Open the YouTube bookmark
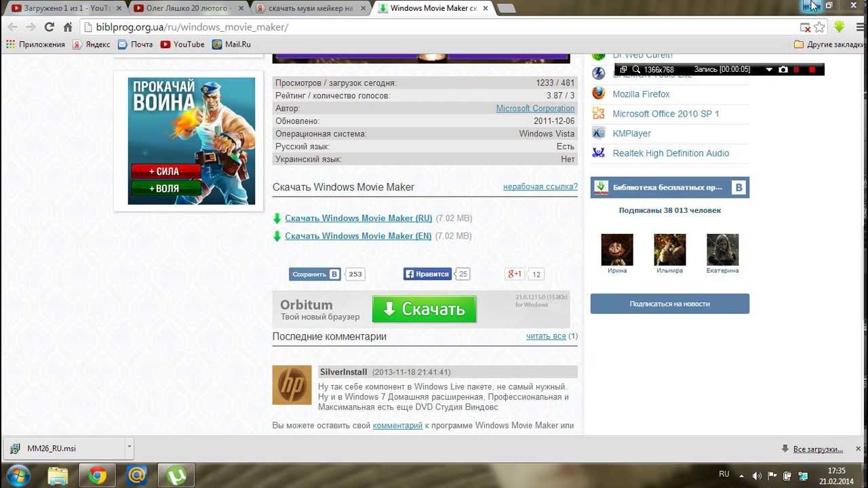868x488 pixels. pos(182,44)
